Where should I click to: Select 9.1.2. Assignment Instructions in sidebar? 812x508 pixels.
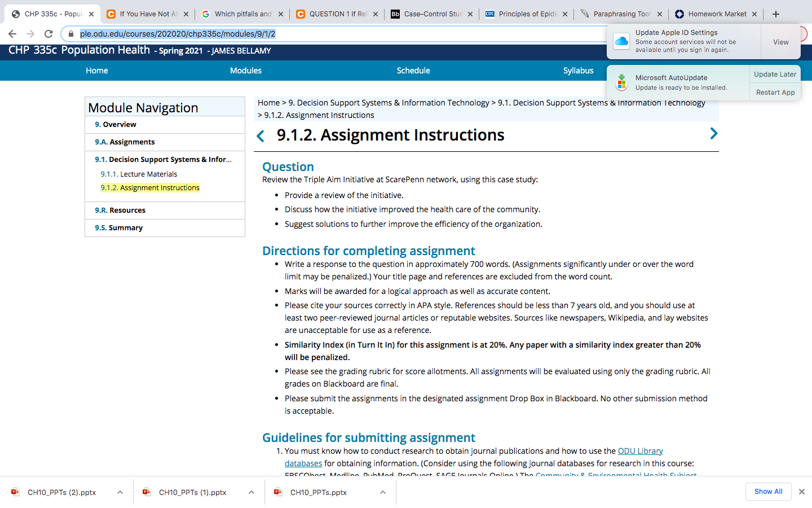pyautogui.click(x=150, y=187)
